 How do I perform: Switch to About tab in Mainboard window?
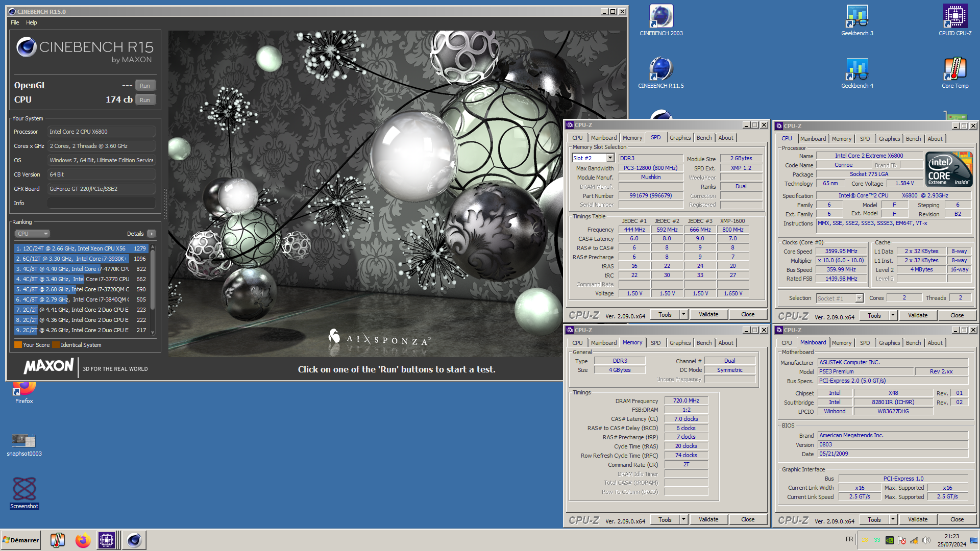[x=935, y=343]
